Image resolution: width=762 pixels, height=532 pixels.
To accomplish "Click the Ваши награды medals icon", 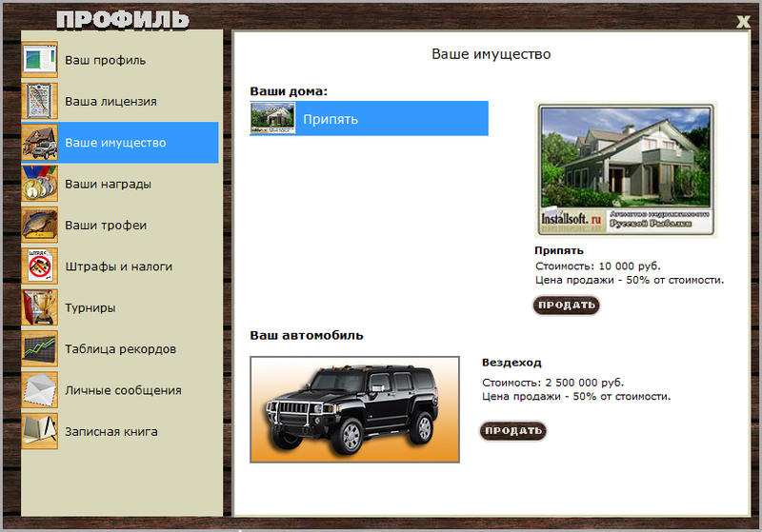I will pos(39,184).
